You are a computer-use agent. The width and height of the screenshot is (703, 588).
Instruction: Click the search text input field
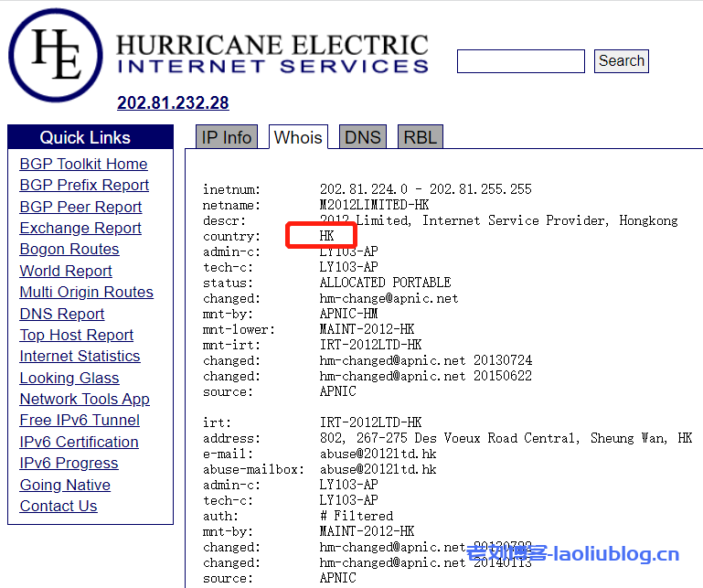tap(520, 61)
